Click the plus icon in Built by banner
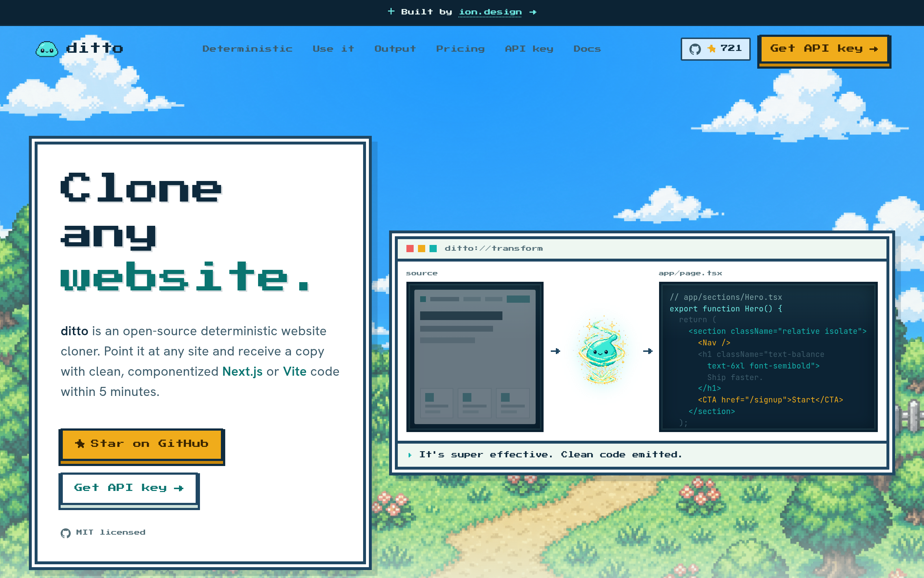Image resolution: width=924 pixels, height=578 pixels. 391,12
